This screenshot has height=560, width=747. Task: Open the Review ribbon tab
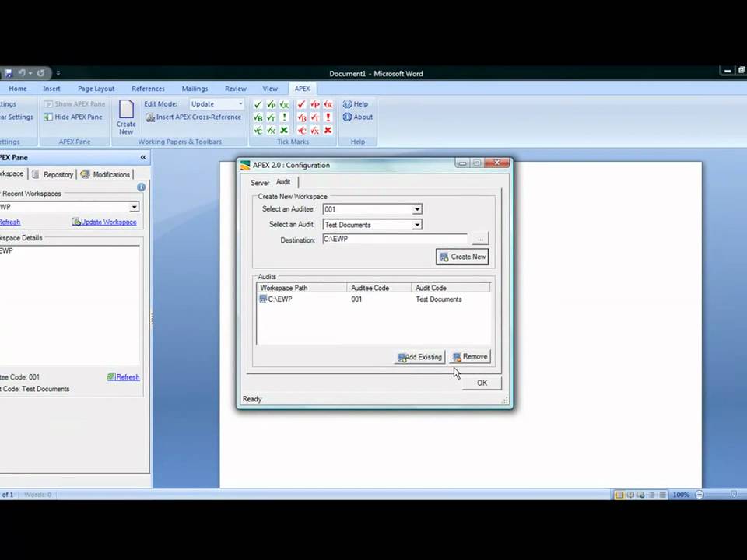(x=236, y=89)
